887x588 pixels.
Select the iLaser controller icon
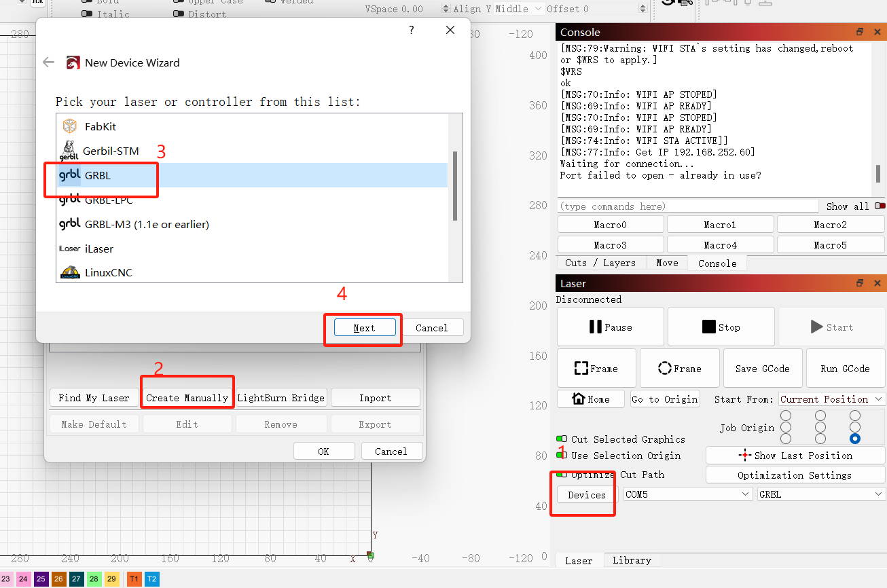(x=70, y=249)
